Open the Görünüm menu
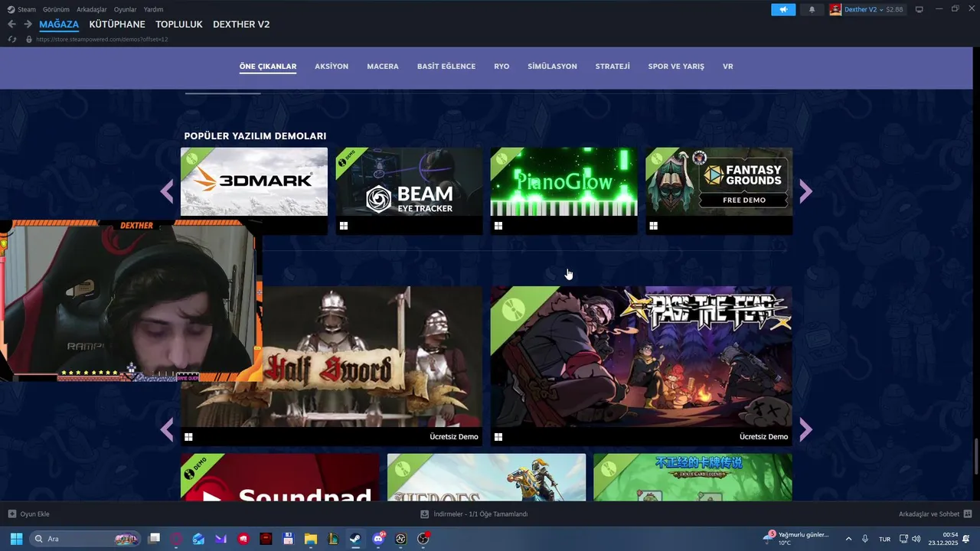This screenshot has width=980, height=551. pos(56,9)
